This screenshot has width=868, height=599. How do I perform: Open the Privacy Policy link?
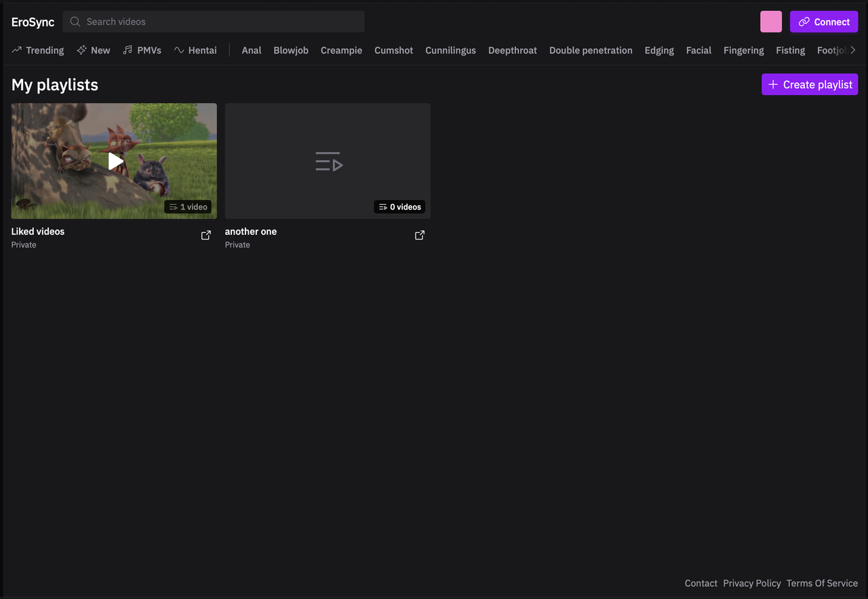752,583
